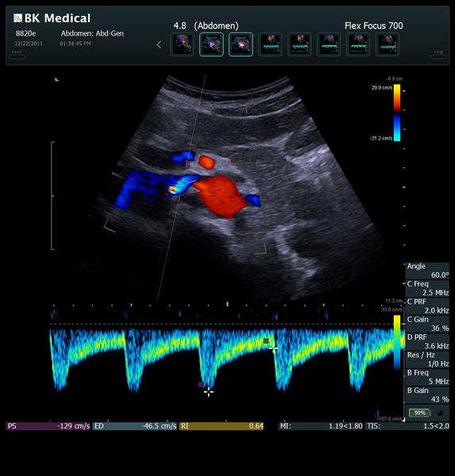Select the second highlighted image thumbnail
455x476 pixels.
coord(211,44)
